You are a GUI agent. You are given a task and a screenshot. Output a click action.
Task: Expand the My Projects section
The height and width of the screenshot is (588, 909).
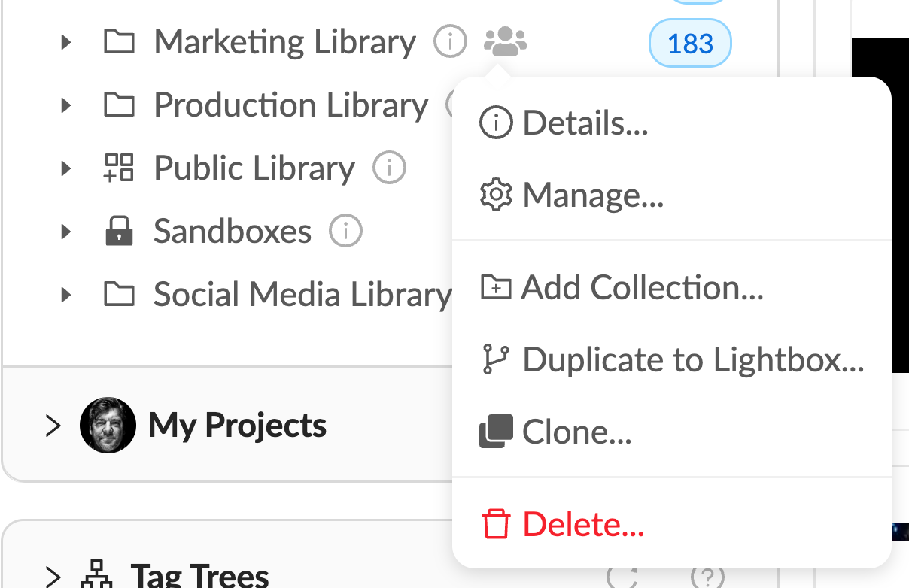(x=53, y=426)
